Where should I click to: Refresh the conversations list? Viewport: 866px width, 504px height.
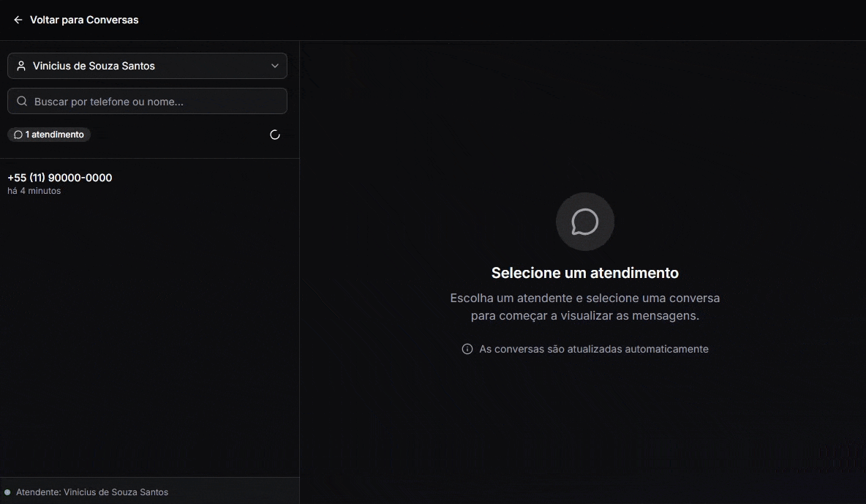pyautogui.click(x=274, y=135)
